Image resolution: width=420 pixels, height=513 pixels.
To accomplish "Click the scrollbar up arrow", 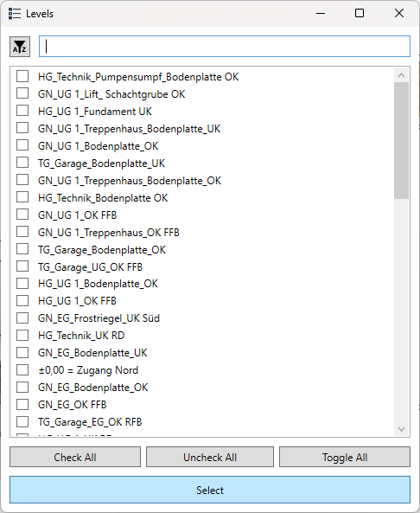I will click(x=401, y=75).
